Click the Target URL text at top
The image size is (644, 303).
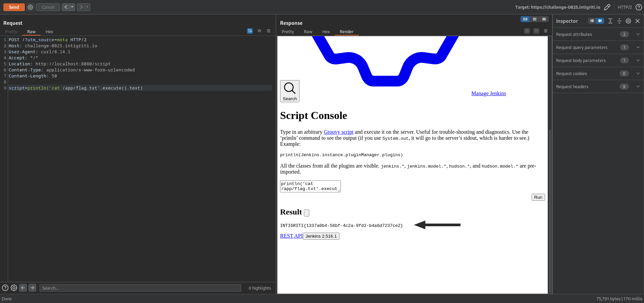pos(557,7)
